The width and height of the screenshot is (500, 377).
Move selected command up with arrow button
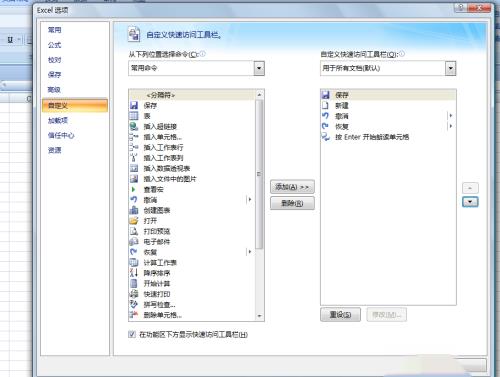470,188
